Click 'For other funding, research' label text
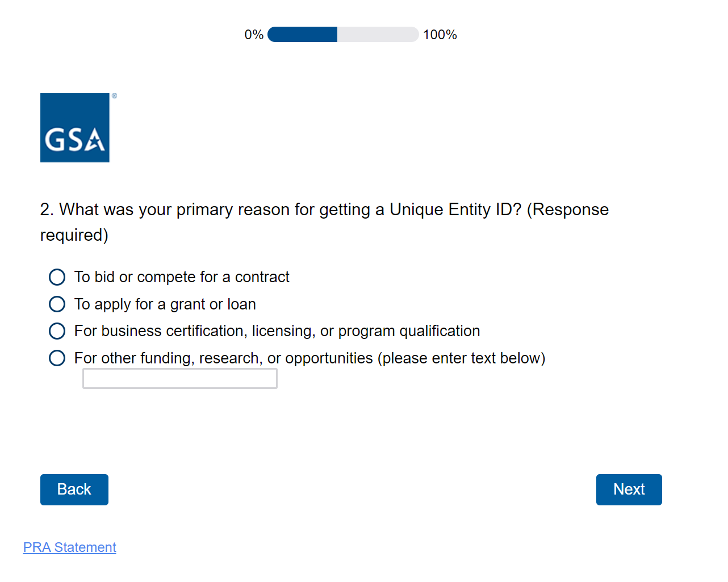This screenshot has width=728, height=582. click(309, 358)
